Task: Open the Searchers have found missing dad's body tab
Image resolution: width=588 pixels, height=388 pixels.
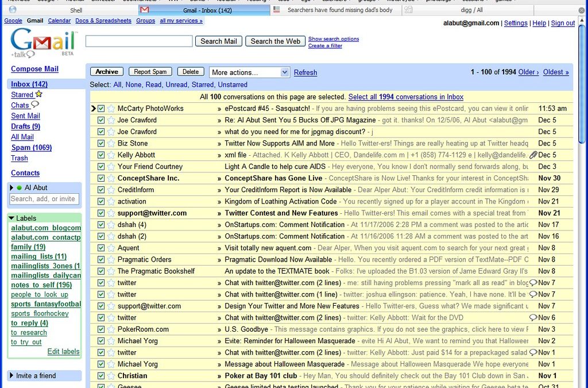Action: [x=336, y=10]
